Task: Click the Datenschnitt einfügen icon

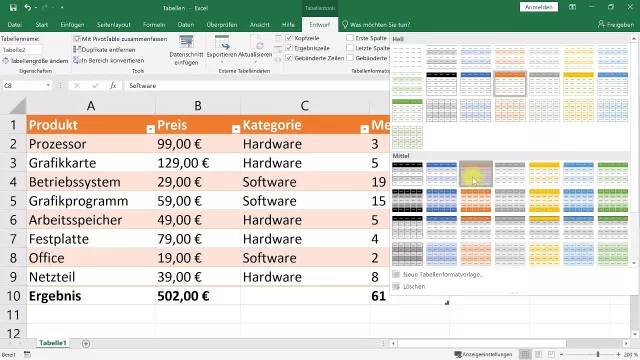Action: [x=187, y=42]
